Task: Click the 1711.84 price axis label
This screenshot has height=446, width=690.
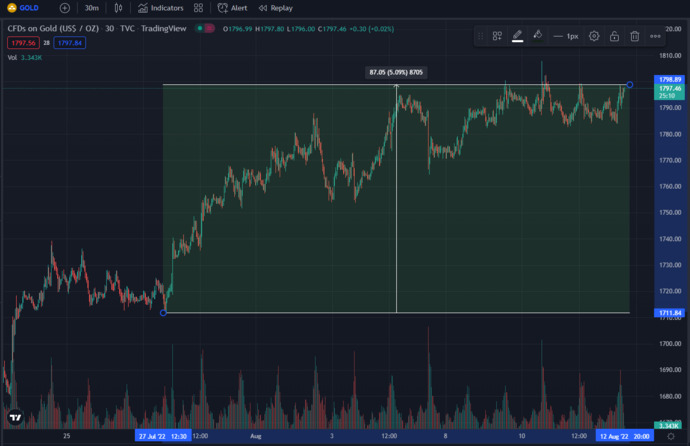Action: [x=669, y=313]
